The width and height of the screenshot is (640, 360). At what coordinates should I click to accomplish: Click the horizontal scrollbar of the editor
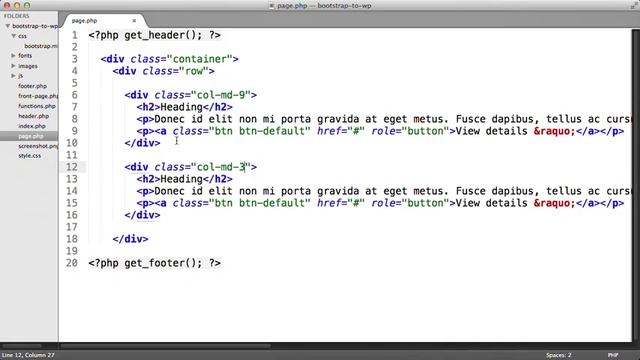tap(165, 346)
